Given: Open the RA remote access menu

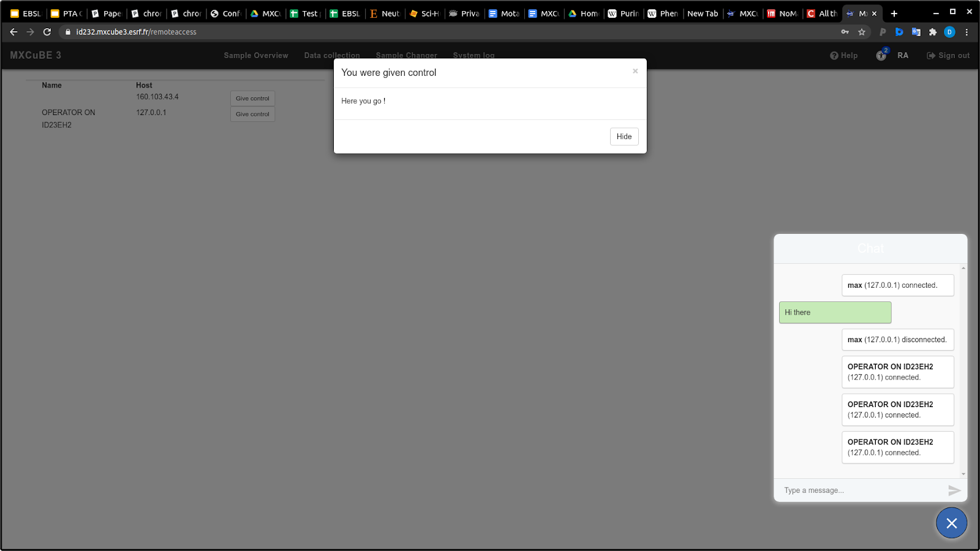Looking at the screenshot, I should coord(903,56).
